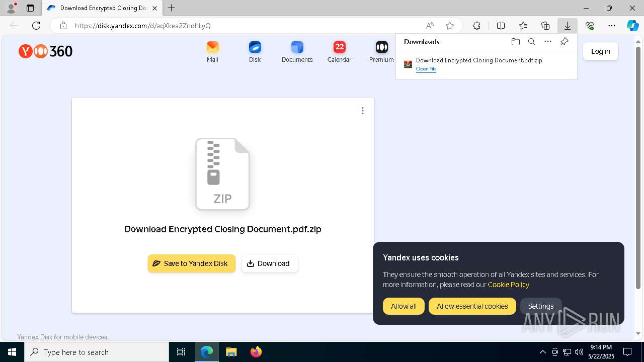Allow all cookies

[404, 306]
